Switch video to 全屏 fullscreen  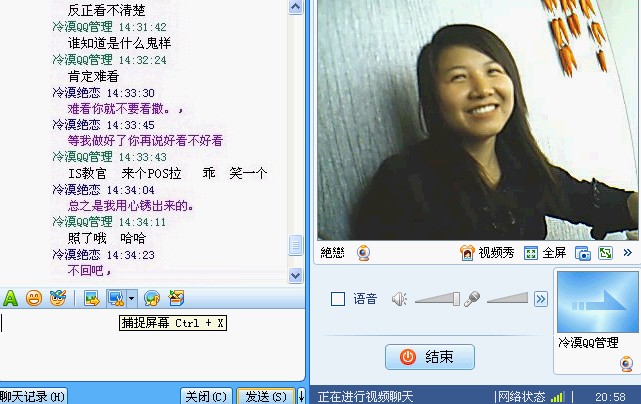point(545,253)
